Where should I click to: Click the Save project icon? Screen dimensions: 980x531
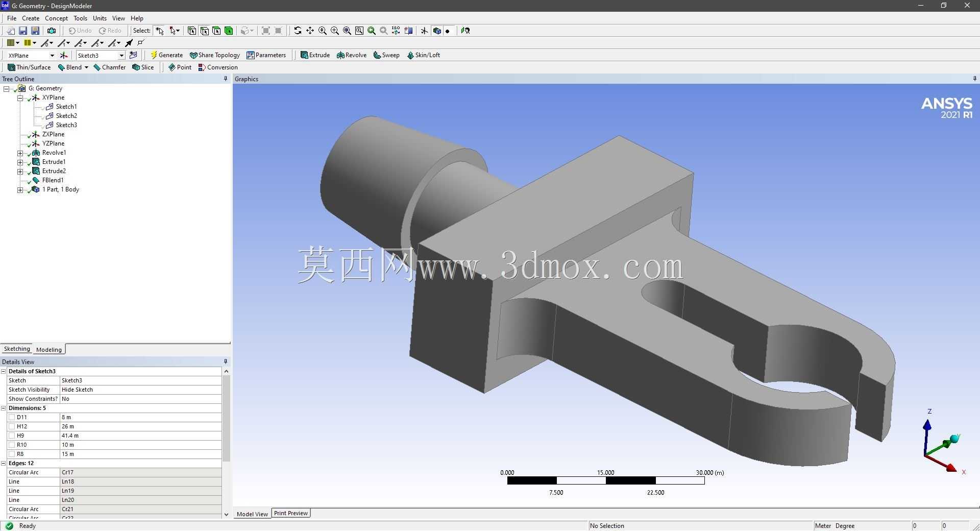pyautogui.click(x=23, y=31)
